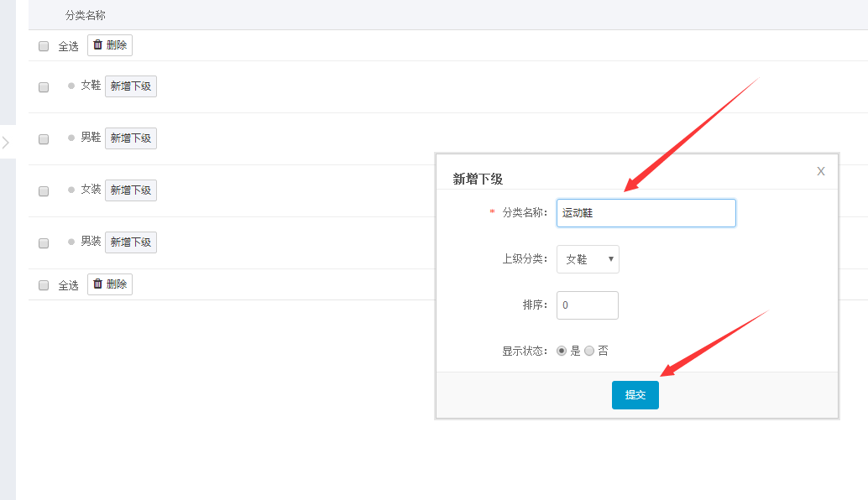
Task: Click 新增下级 next to 女装
Action: click(x=131, y=190)
